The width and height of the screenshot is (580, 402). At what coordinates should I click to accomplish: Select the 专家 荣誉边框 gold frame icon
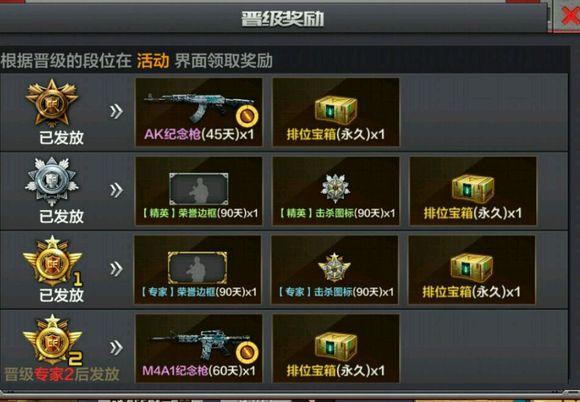point(198,268)
